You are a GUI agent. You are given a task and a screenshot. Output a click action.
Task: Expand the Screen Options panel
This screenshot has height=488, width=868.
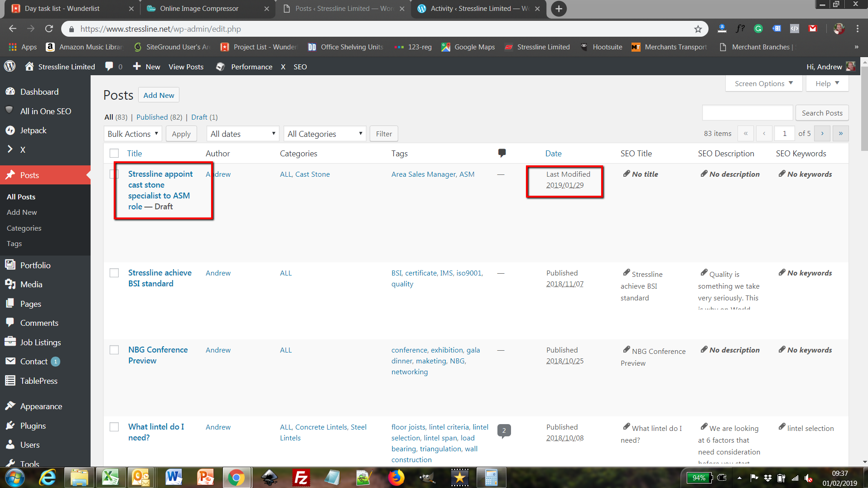763,83
